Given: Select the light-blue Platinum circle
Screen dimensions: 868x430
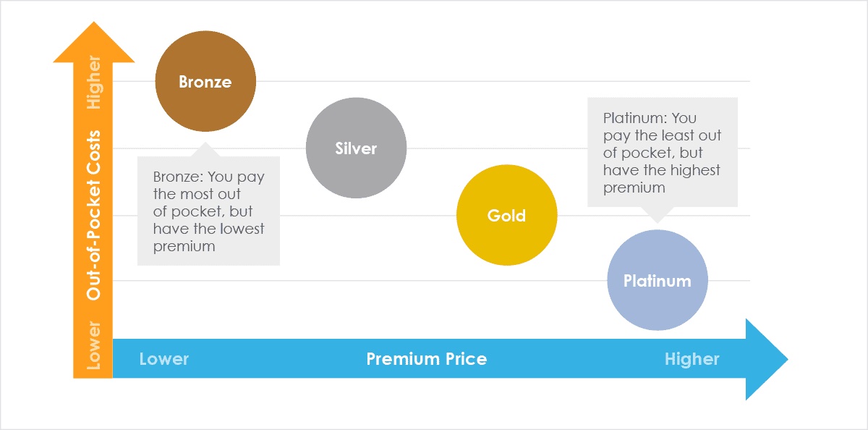Looking at the screenshot, I should point(657,281).
